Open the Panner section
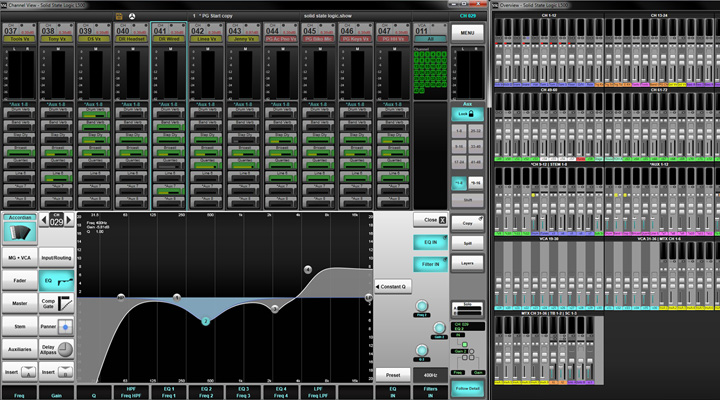 click(58, 326)
